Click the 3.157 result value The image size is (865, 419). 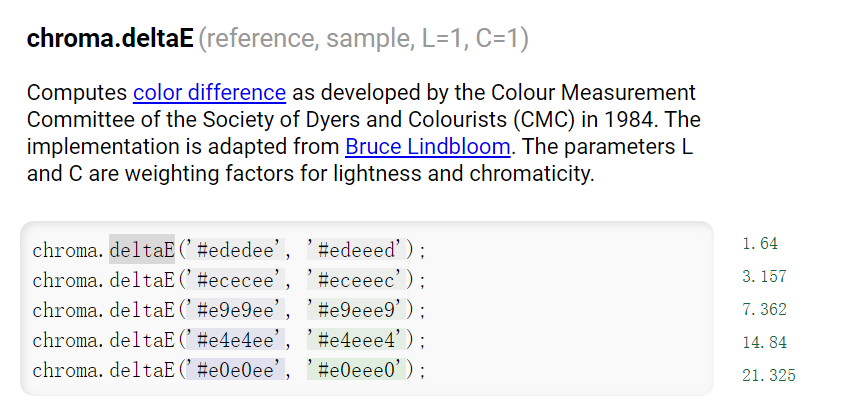[x=765, y=276]
